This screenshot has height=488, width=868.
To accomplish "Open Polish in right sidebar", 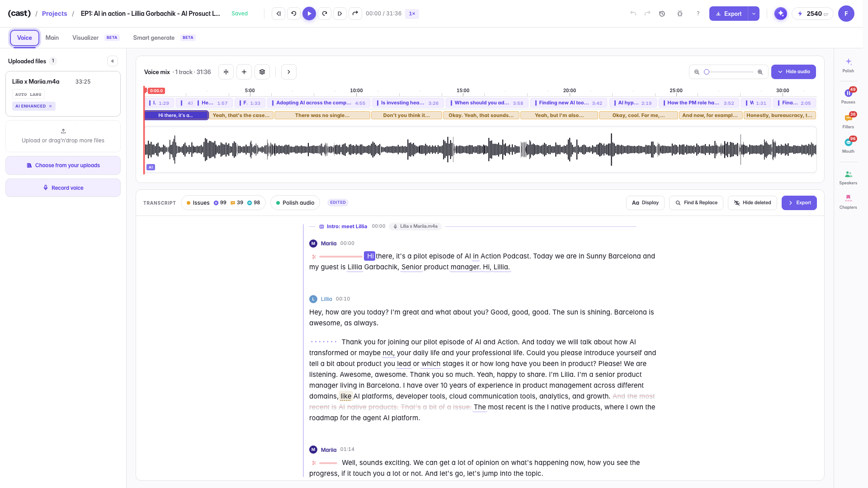I will pos(848,65).
